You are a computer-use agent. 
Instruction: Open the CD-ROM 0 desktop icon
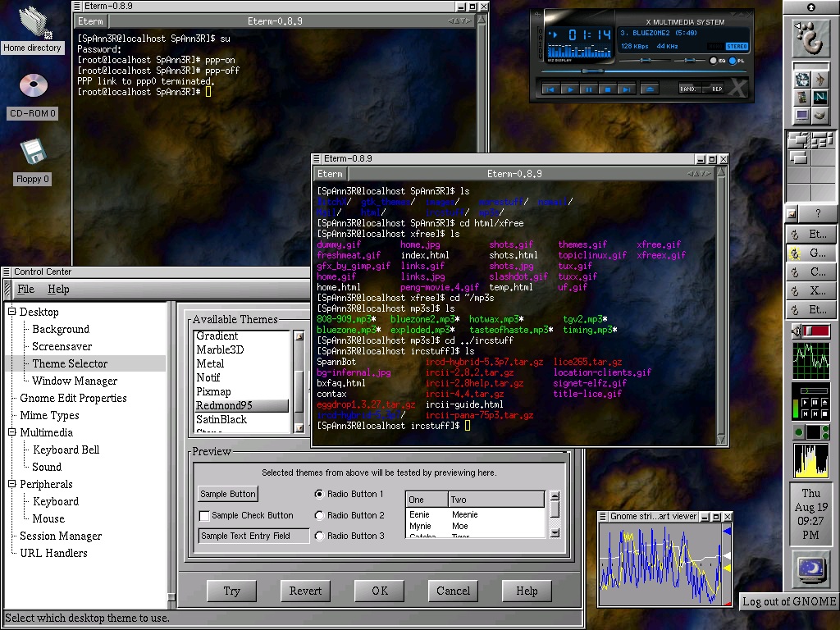(x=33, y=95)
